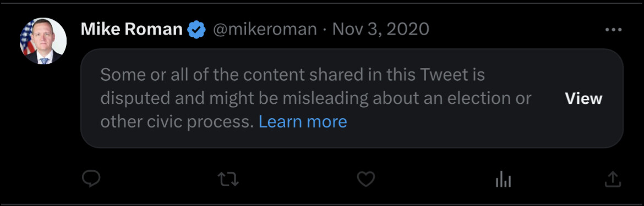Click the share upload arrow icon
The height and width of the screenshot is (206, 644).
point(613,179)
